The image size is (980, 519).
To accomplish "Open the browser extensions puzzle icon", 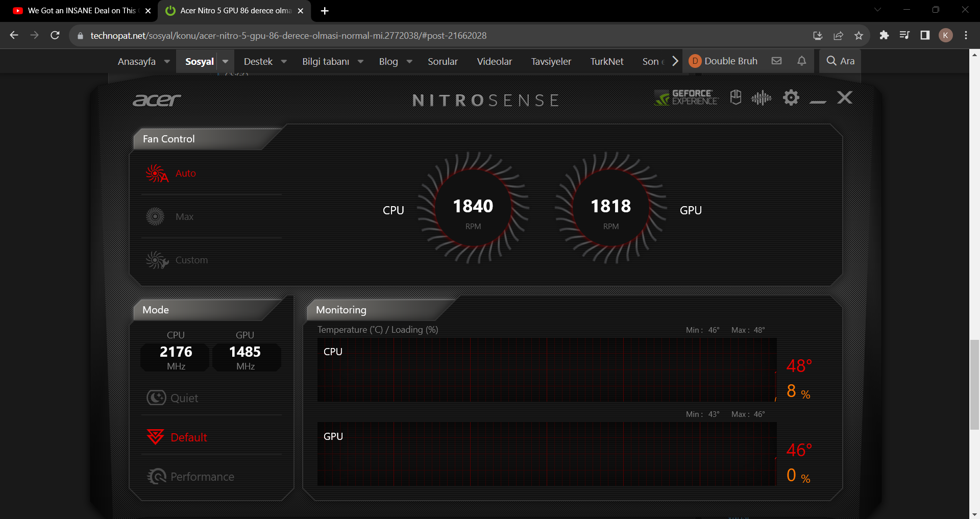I will pyautogui.click(x=884, y=35).
